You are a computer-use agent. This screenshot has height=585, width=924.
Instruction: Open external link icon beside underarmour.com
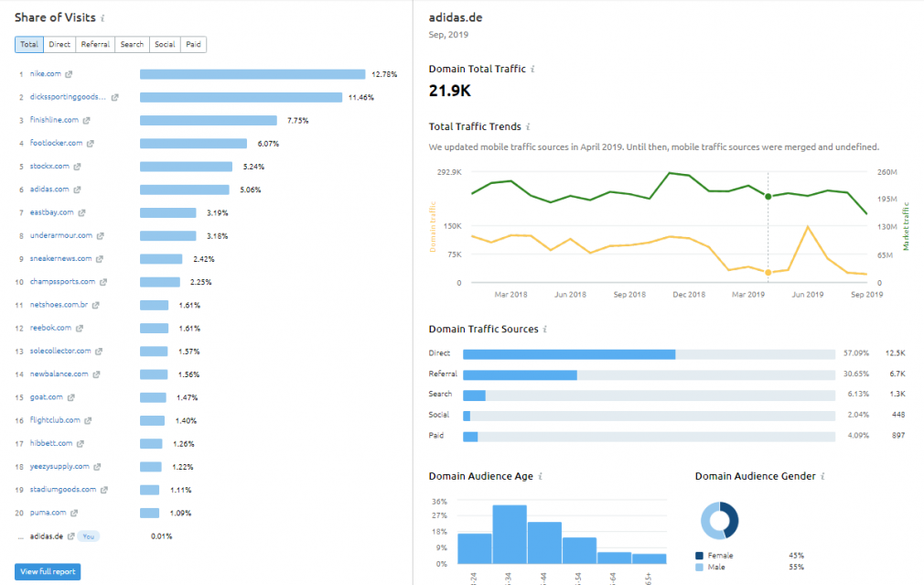pos(100,236)
